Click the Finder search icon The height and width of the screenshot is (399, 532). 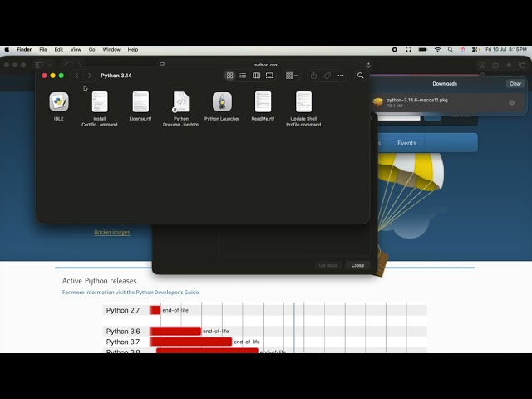coord(360,76)
